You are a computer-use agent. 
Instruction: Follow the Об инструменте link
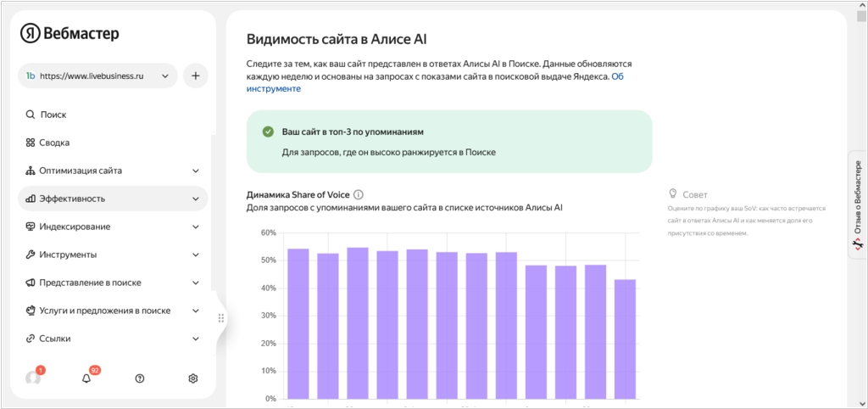273,88
